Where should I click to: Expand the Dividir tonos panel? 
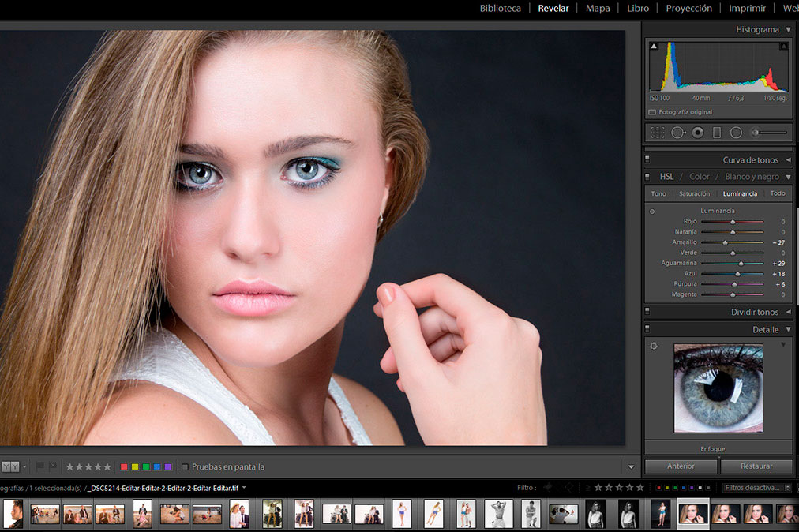coord(788,312)
